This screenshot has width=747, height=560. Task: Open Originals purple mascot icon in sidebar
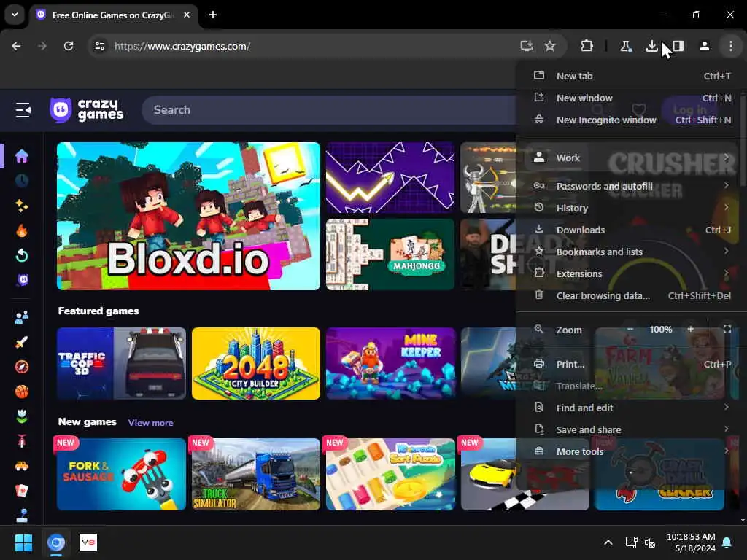[23, 280]
